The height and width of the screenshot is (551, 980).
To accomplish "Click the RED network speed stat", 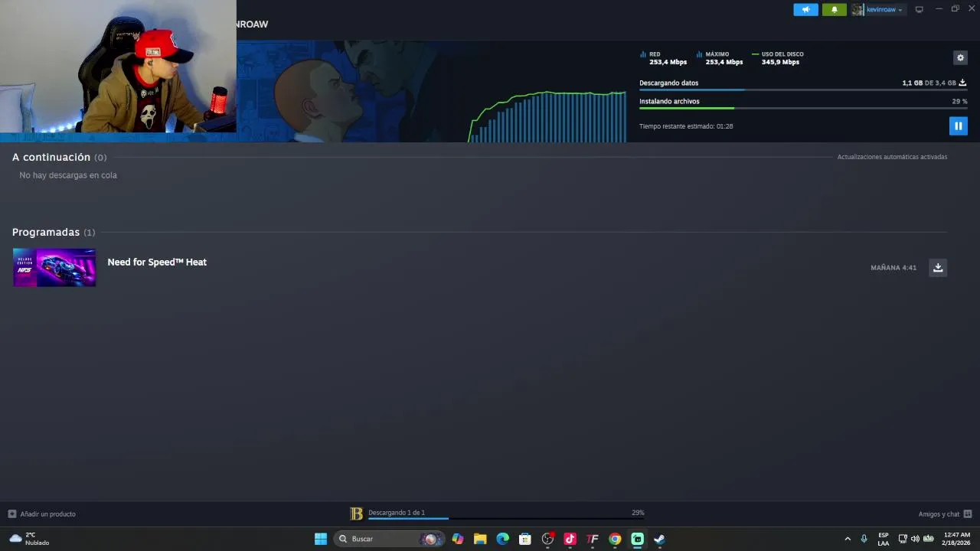I will coord(663,58).
